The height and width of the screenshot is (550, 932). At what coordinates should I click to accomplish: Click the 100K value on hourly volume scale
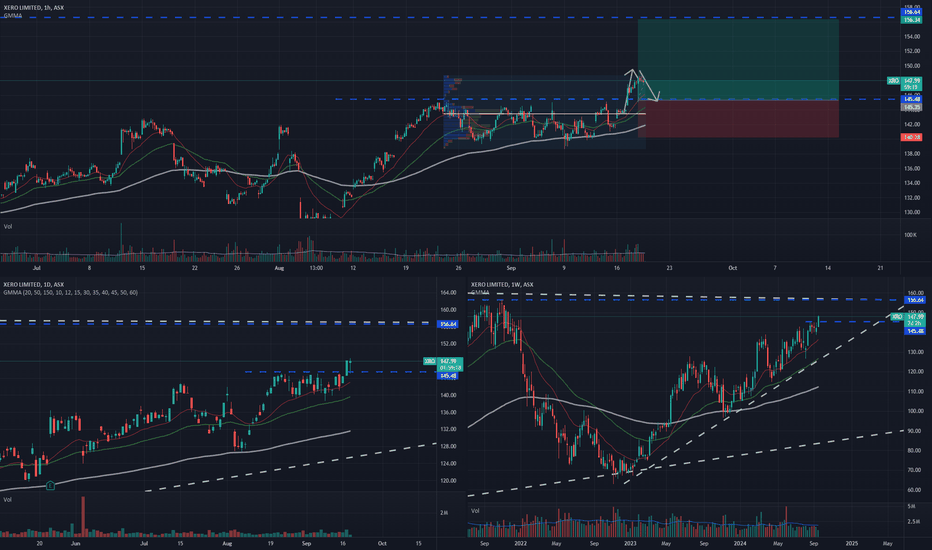pyautogui.click(x=911, y=235)
